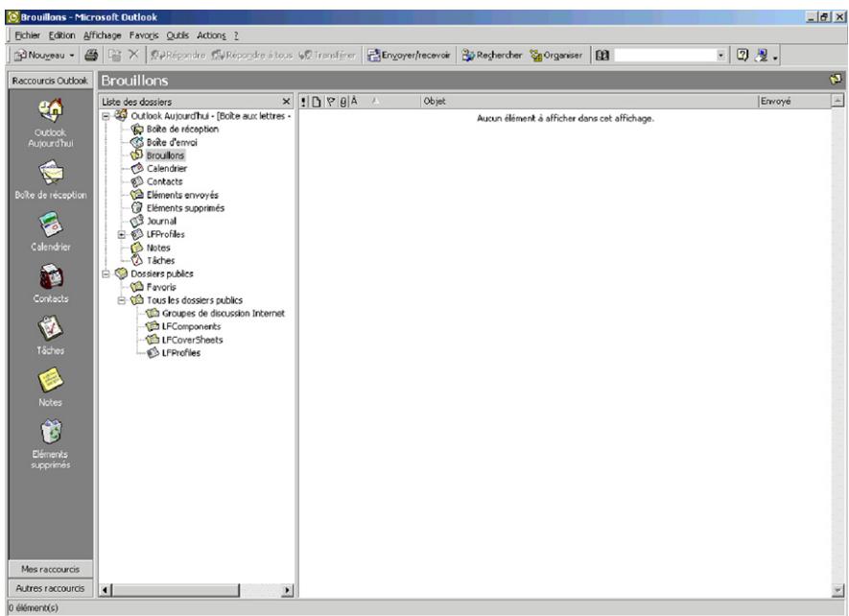Select Favoris under Dossiers publics

tap(161, 287)
